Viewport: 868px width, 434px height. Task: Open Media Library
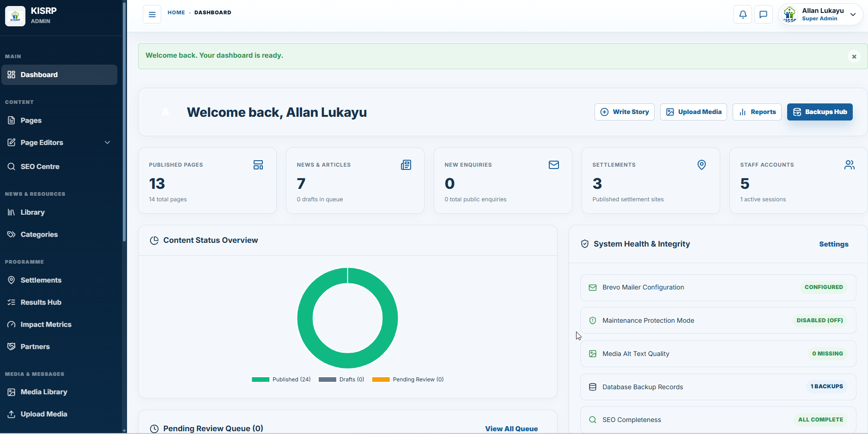59,392
